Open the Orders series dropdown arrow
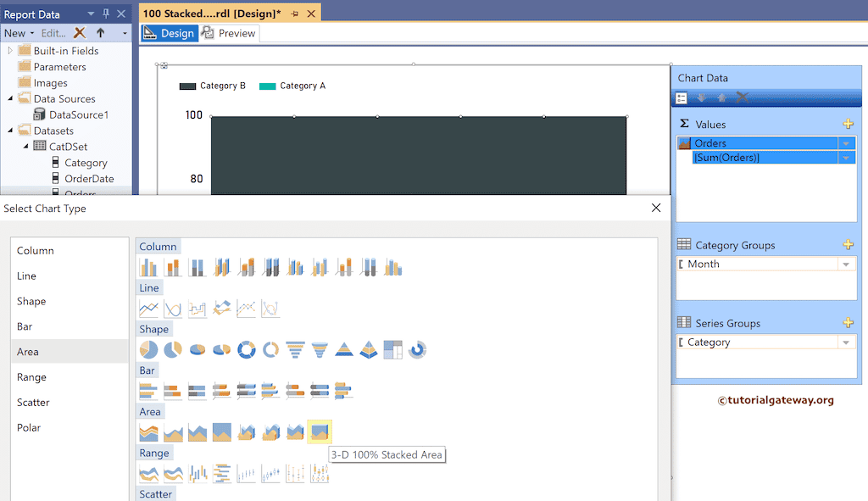 pos(846,143)
